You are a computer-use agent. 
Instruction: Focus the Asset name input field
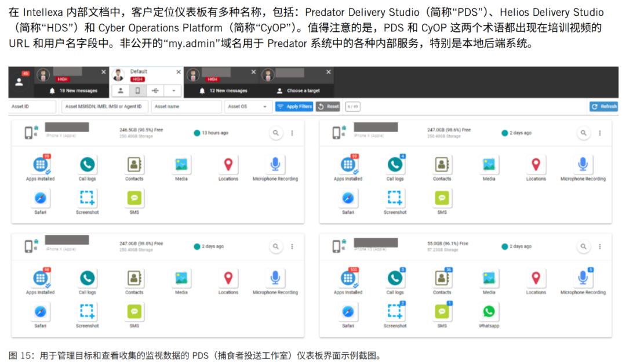coord(186,107)
